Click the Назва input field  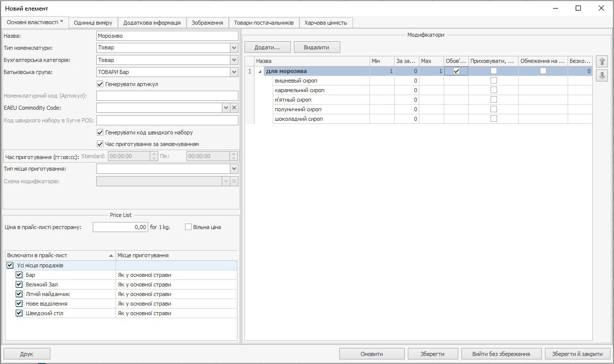click(x=167, y=36)
